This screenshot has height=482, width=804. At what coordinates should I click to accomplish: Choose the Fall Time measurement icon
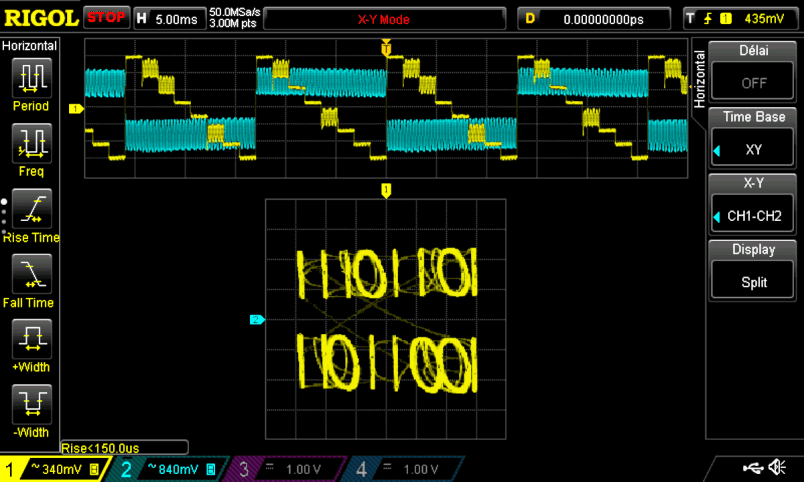pos(30,273)
